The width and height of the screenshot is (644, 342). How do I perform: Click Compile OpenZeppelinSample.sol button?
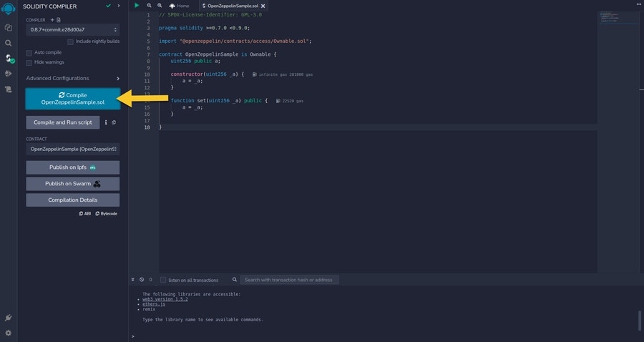tap(73, 99)
